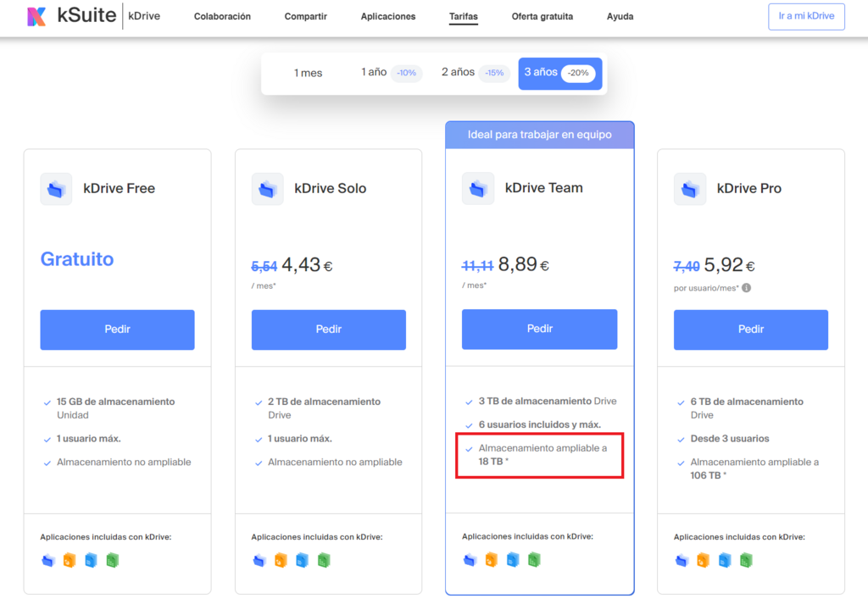The height and width of the screenshot is (604, 868).
Task: Select the 3 años billing period
Action: [560, 74]
